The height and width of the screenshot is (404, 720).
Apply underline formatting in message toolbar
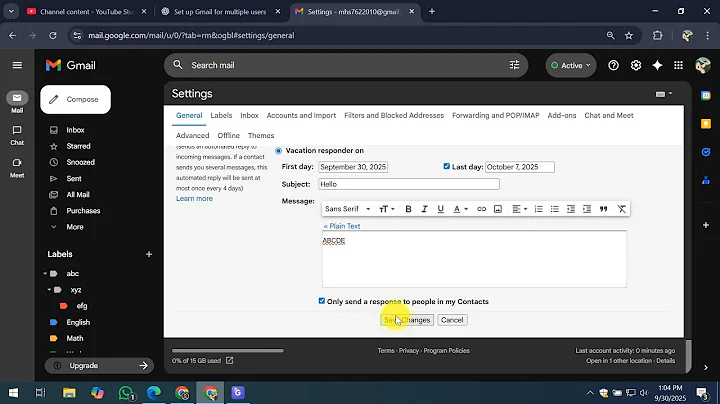440,209
